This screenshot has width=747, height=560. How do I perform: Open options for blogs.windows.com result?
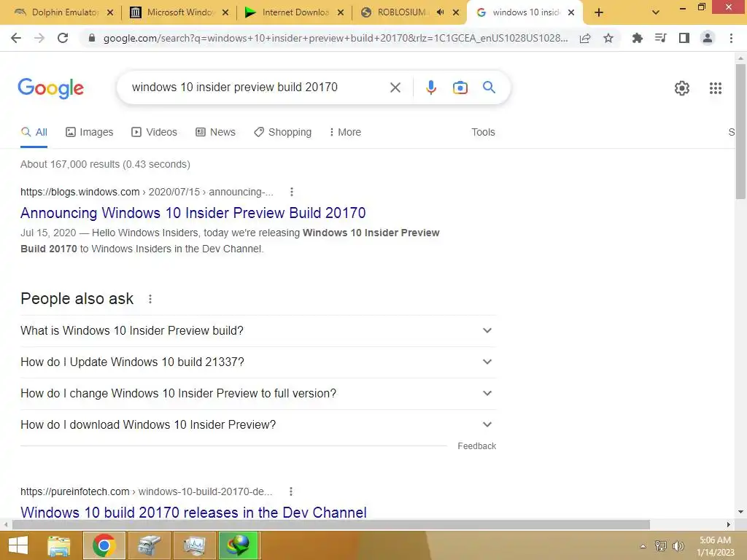tap(292, 192)
